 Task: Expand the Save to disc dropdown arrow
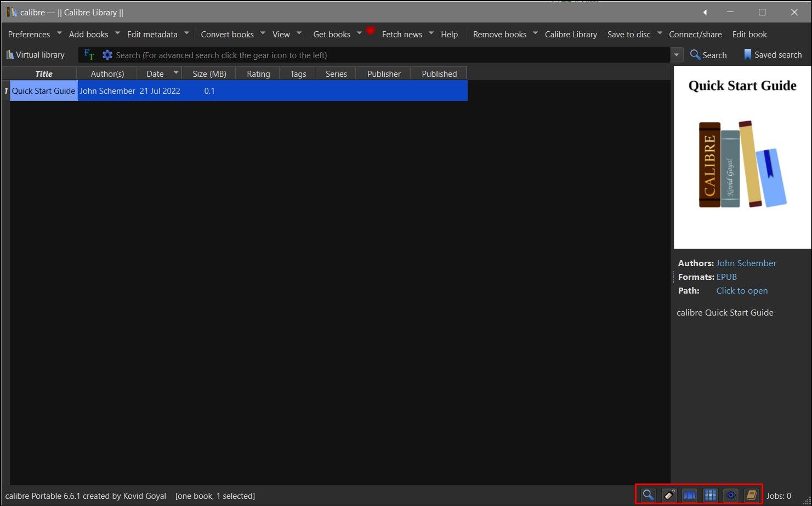[660, 33]
